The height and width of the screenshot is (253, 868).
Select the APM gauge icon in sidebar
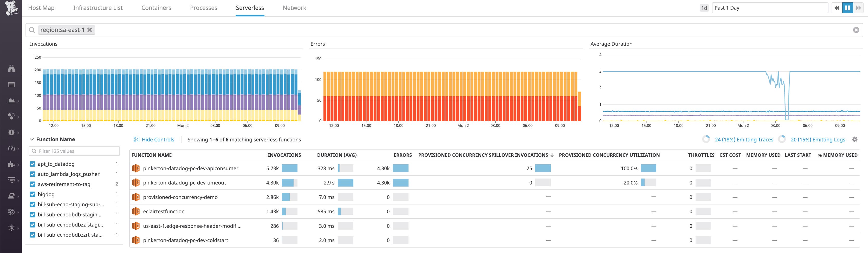pyautogui.click(x=11, y=148)
